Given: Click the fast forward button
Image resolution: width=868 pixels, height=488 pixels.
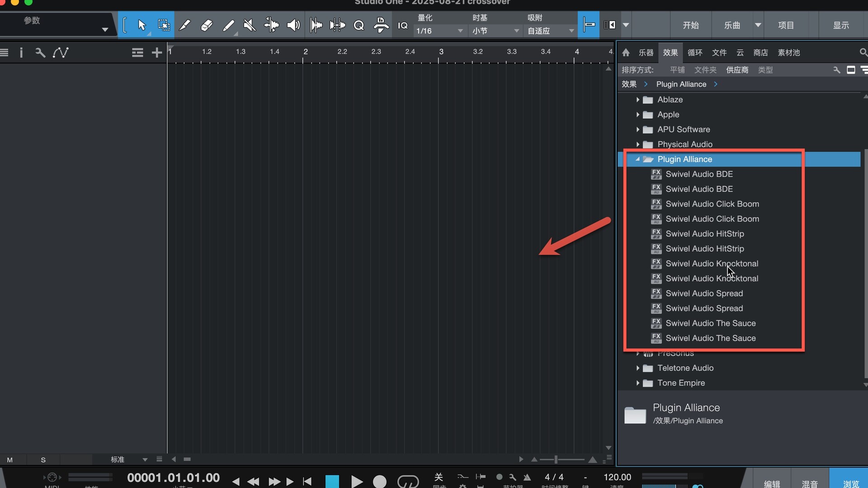Looking at the screenshot, I should (274, 482).
